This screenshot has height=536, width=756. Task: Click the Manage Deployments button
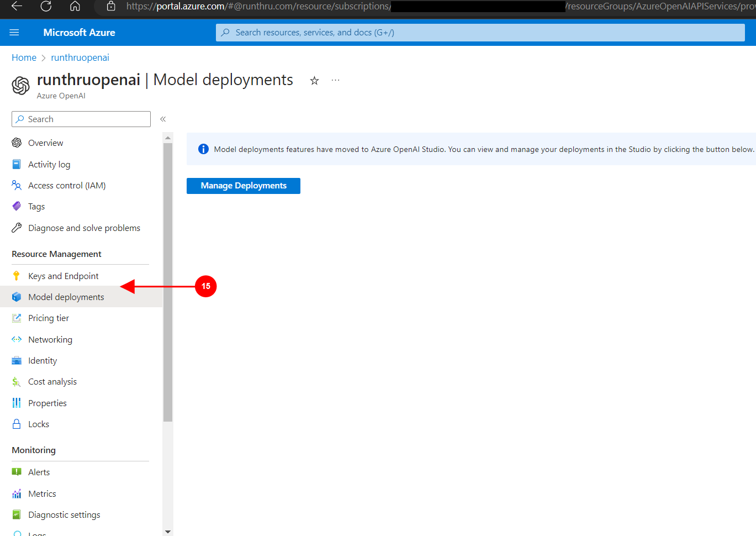[244, 186]
